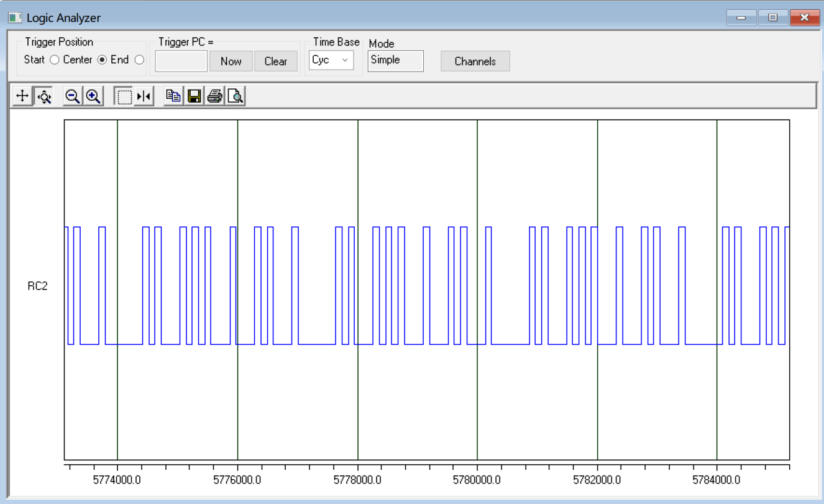Viewport: 824px width, 504px height.
Task: Click the zoom out magnifier icon
Action: point(73,96)
